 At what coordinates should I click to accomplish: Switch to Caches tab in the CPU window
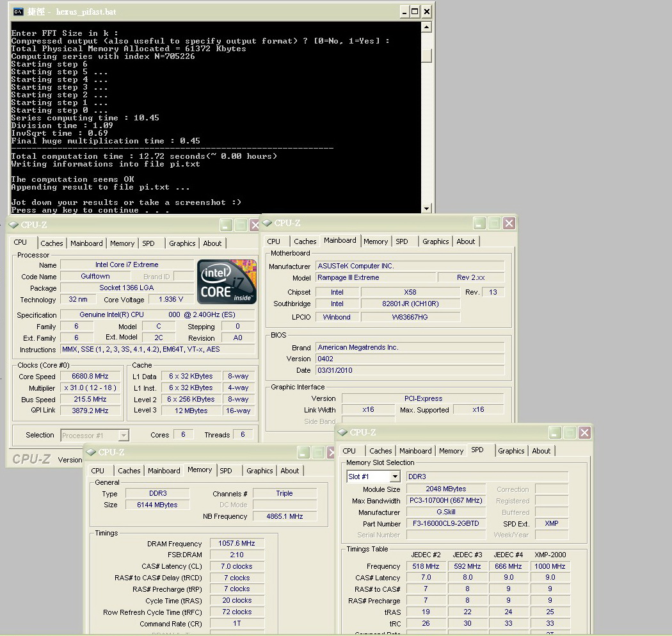point(52,243)
